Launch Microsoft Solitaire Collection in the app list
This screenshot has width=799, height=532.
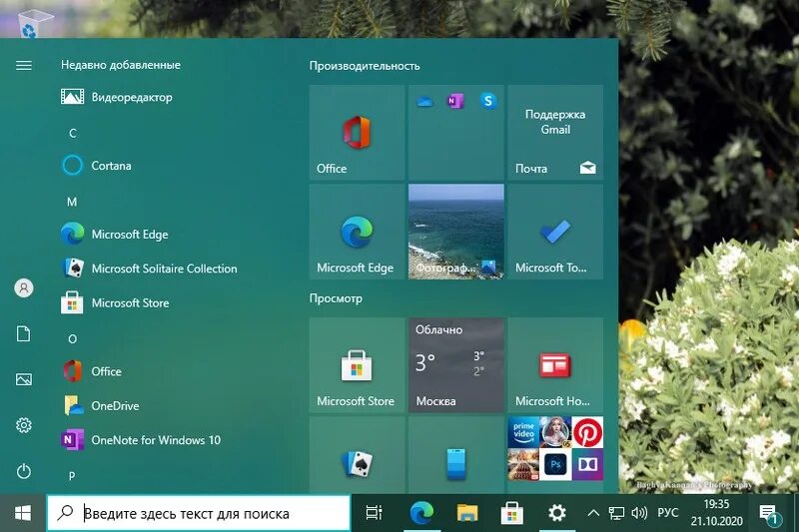coord(149,268)
